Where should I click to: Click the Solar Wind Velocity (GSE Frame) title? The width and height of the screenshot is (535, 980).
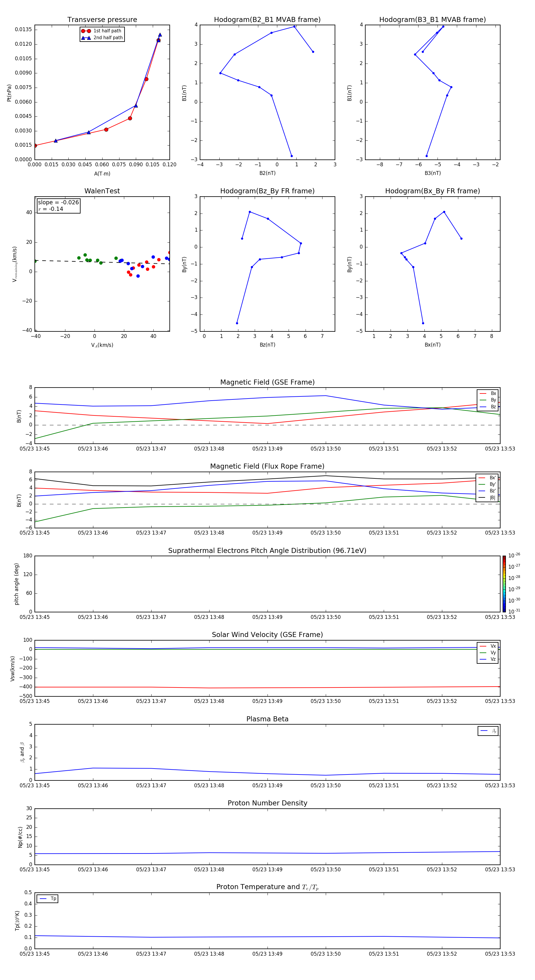(x=267, y=635)
